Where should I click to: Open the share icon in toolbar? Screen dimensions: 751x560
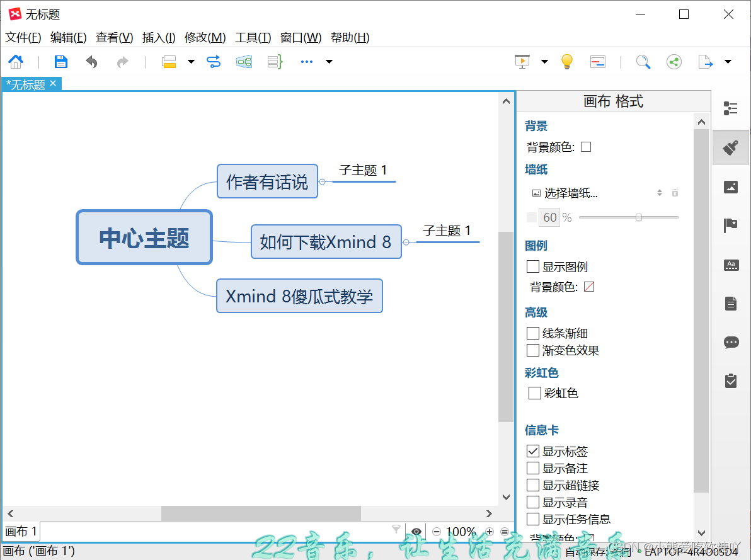point(674,62)
